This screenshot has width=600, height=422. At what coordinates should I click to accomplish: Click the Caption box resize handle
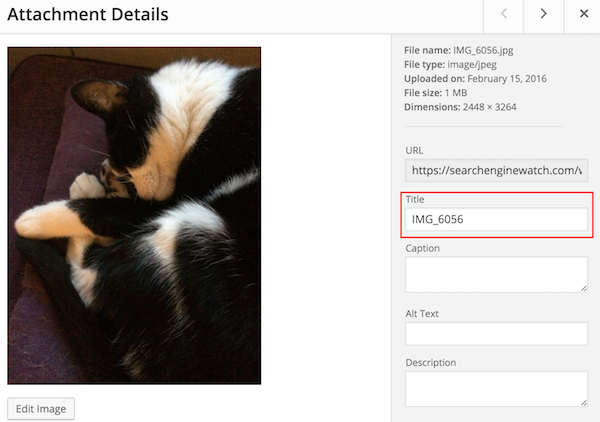point(583,287)
